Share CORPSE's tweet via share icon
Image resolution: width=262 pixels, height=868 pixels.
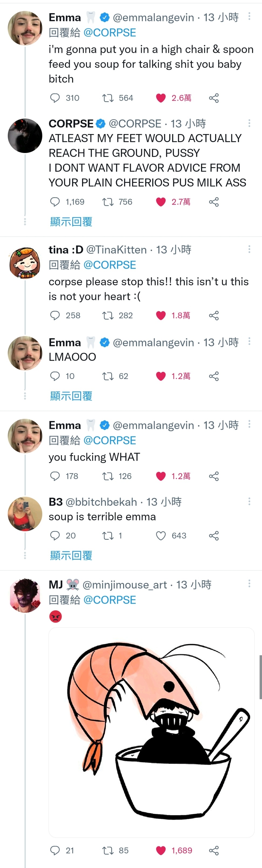pyautogui.click(x=214, y=202)
